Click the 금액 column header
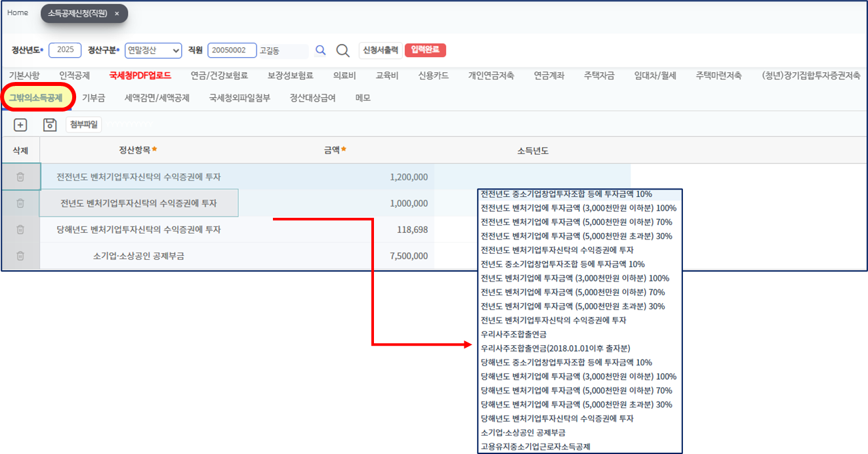868x454 pixels. click(335, 150)
